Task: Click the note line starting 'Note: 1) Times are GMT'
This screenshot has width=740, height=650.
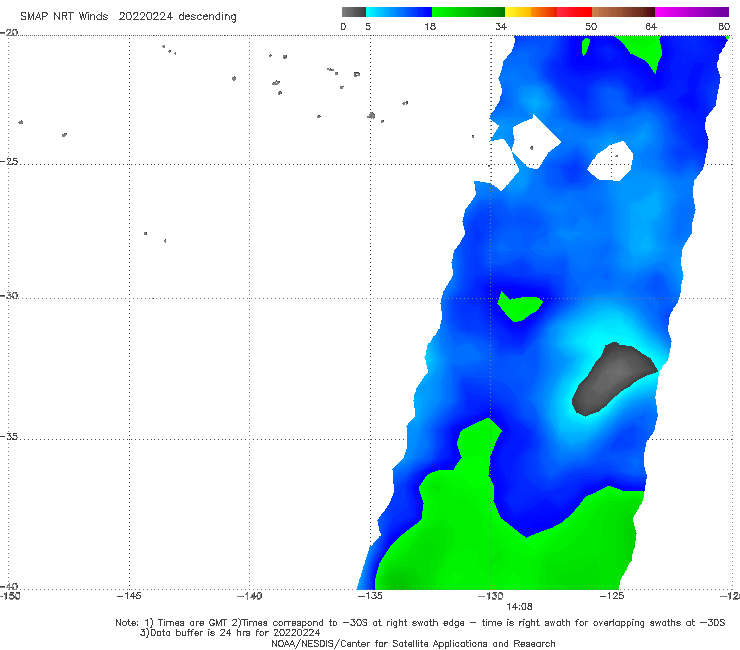Action: pos(420,623)
